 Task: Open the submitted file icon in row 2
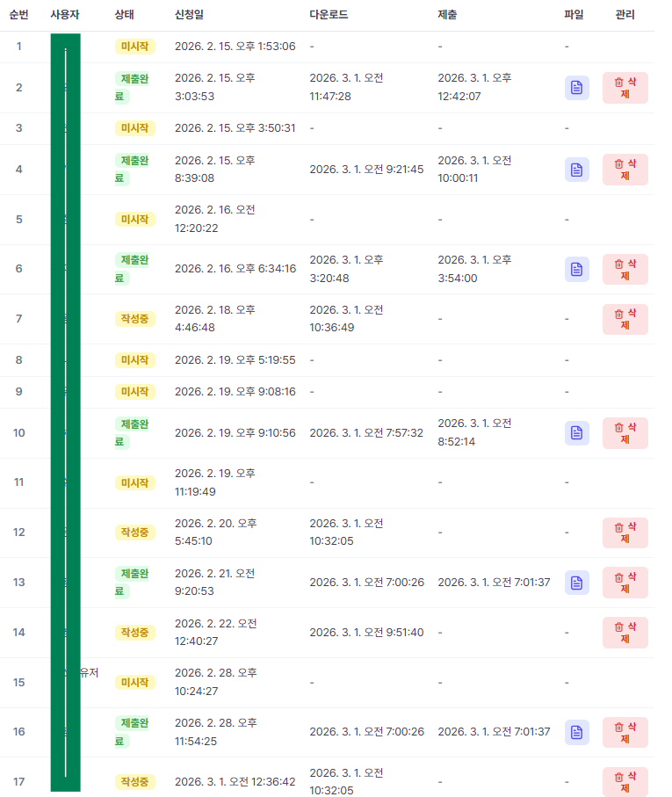click(576, 87)
